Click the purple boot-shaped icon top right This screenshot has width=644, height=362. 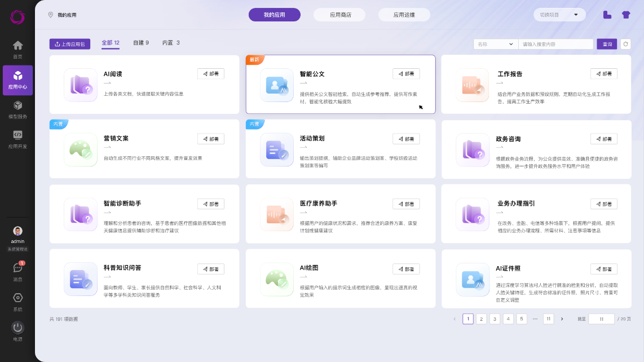607,15
